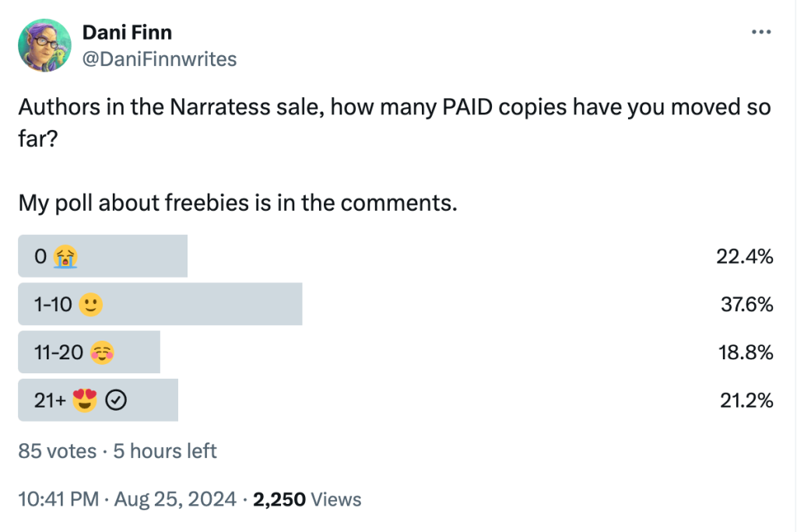Click the crying emoji on the 0 poll option
This screenshot has width=797, height=532.
pyautogui.click(x=64, y=256)
